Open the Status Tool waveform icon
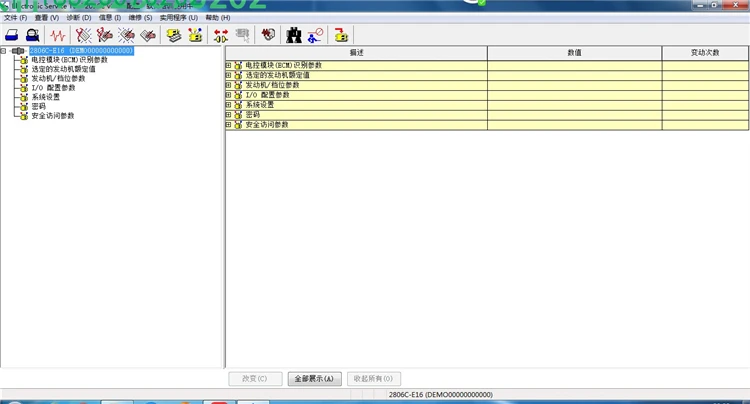This screenshot has height=404, width=750. point(58,35)
